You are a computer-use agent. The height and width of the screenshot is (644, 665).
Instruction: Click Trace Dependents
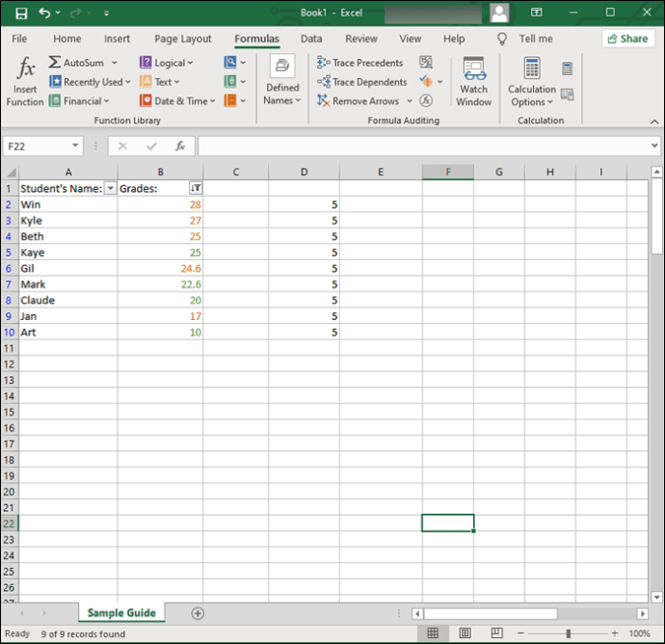[x=361, y=82]
